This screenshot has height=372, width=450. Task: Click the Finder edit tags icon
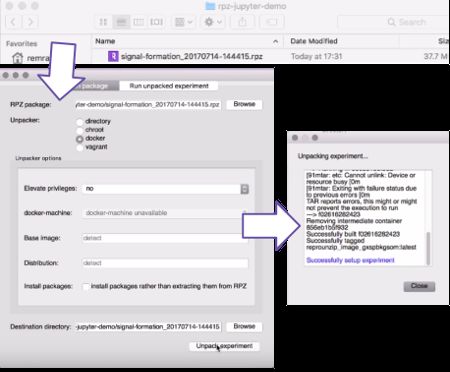pyautogui.click(x=272, y=22)
